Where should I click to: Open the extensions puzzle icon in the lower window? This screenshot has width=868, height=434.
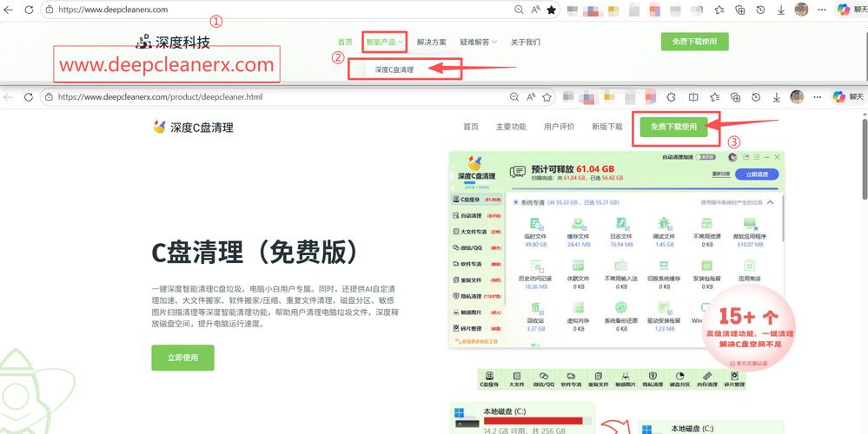(x=671, y=96)
